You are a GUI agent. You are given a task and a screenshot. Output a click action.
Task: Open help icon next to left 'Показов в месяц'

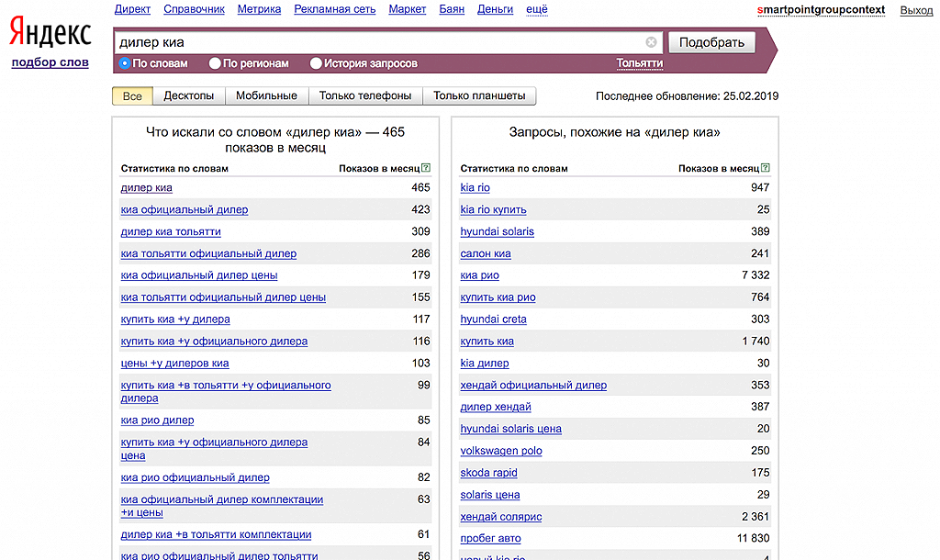coord(426,168)
